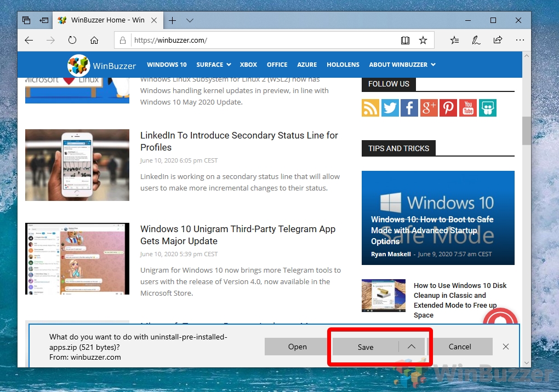Screen dimensions: 559x392
Task: Close the WinBuzzer Home tab
Action: (x=154, y=20)
